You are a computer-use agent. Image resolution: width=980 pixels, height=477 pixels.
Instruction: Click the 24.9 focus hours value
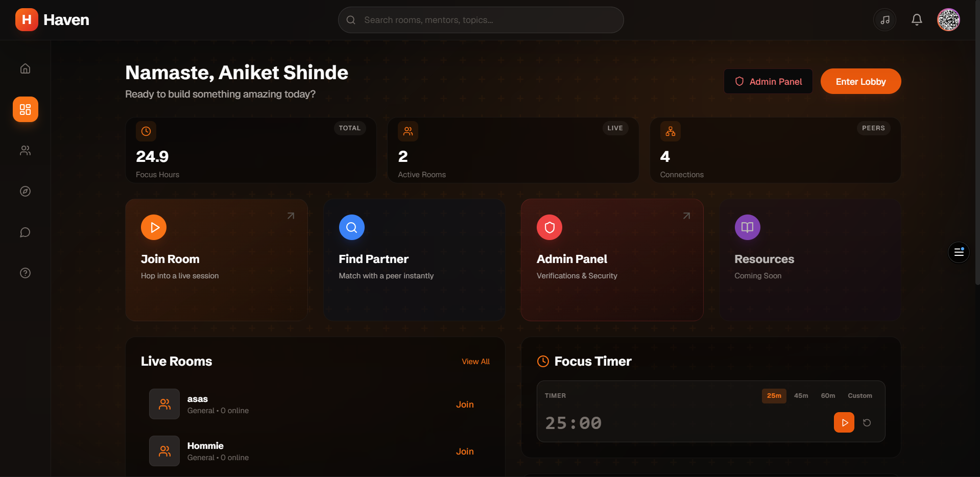(152, 156)
